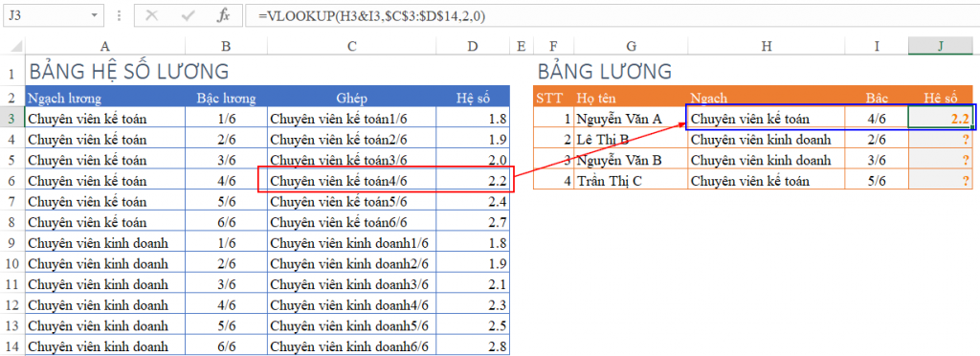980x356 pixels.
Task: Click the ? cell in Trần Thị C row
Action: [x=942, y=181]
